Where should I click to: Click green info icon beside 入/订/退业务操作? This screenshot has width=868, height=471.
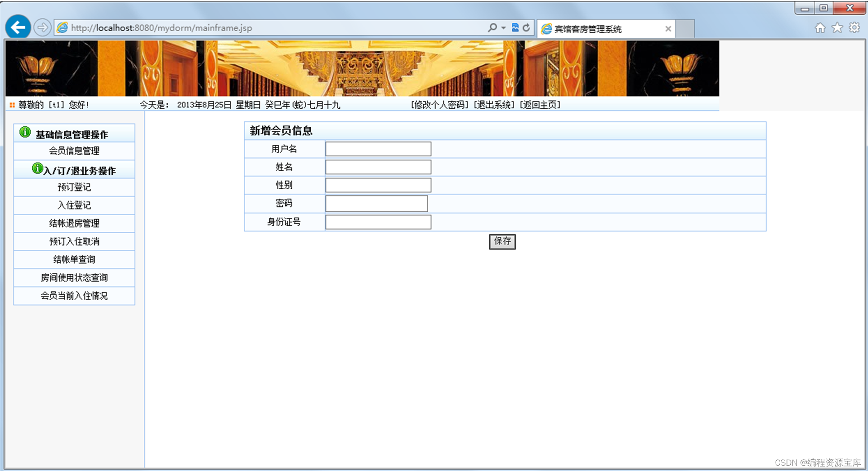pos(37,169)
